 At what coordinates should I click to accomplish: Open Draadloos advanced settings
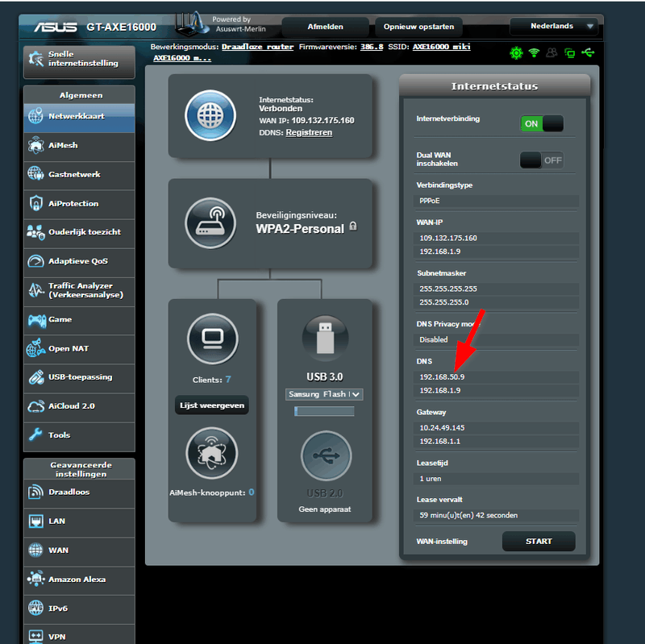[79, 492]
